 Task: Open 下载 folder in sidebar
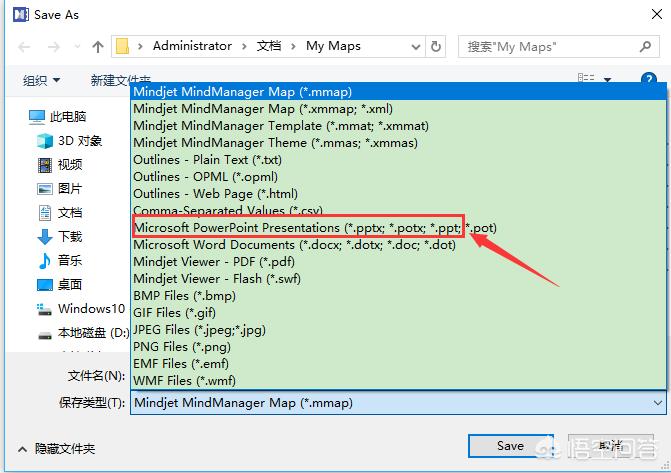[x=60, y=236]
